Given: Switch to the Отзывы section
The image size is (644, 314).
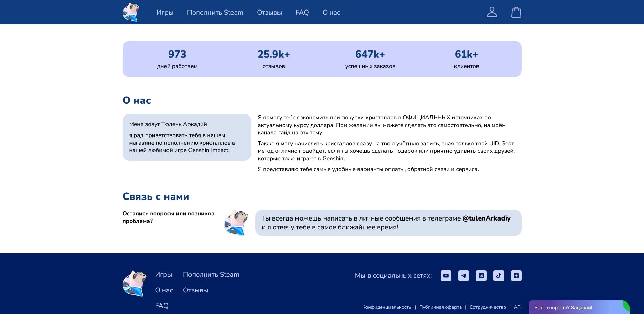Looking at the screenshot, I should click(x=269, y=12).
